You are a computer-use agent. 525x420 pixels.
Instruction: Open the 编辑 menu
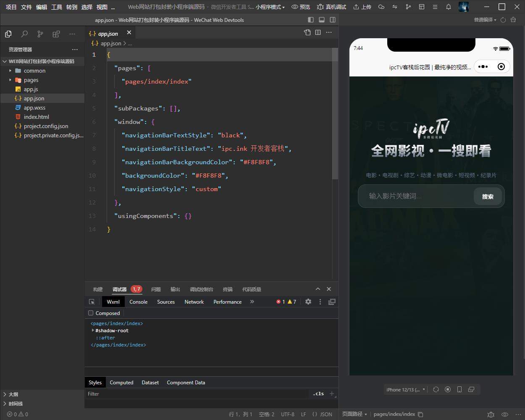tap(42, 7)
